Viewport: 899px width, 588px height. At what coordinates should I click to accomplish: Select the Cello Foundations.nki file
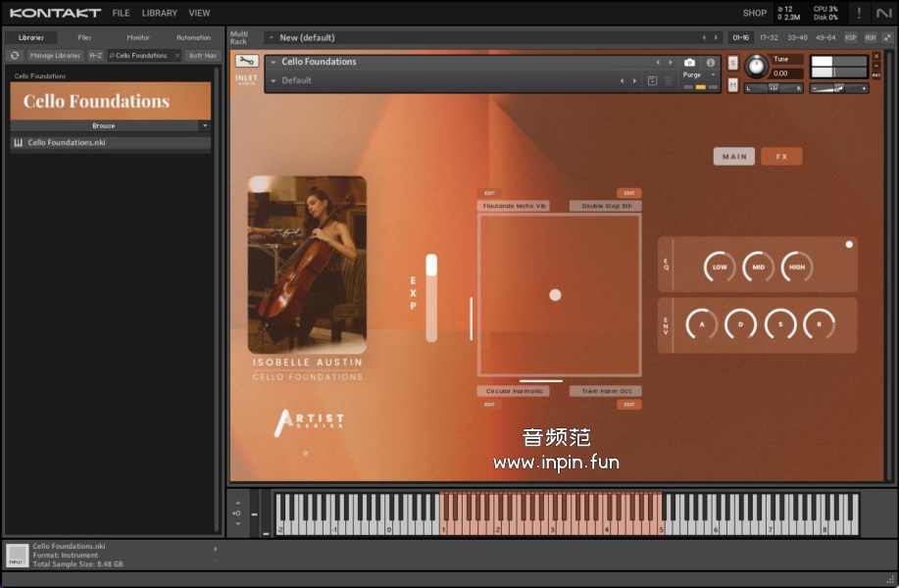(x=67, y=143)
